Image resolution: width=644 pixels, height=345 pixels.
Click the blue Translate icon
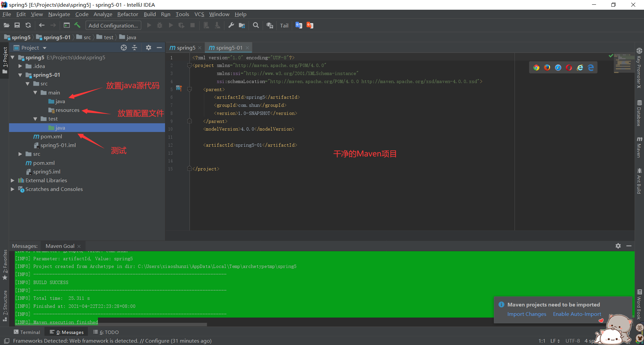pos(299,25)
